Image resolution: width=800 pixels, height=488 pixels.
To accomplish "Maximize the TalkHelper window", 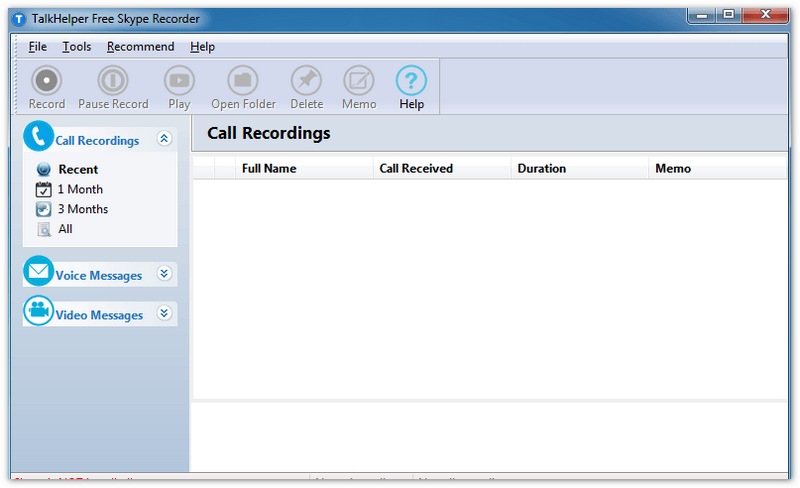I will [x=729, y=15].
